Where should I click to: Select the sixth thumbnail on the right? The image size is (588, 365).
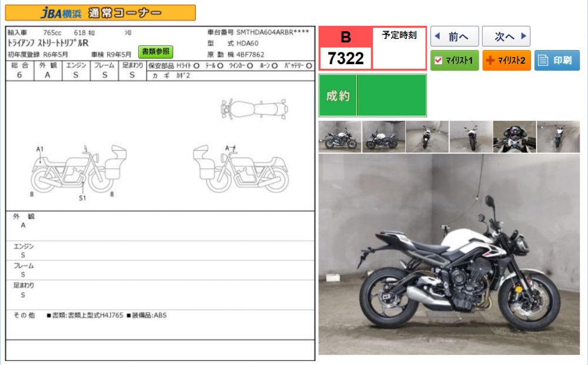click(x=558, y=137)
